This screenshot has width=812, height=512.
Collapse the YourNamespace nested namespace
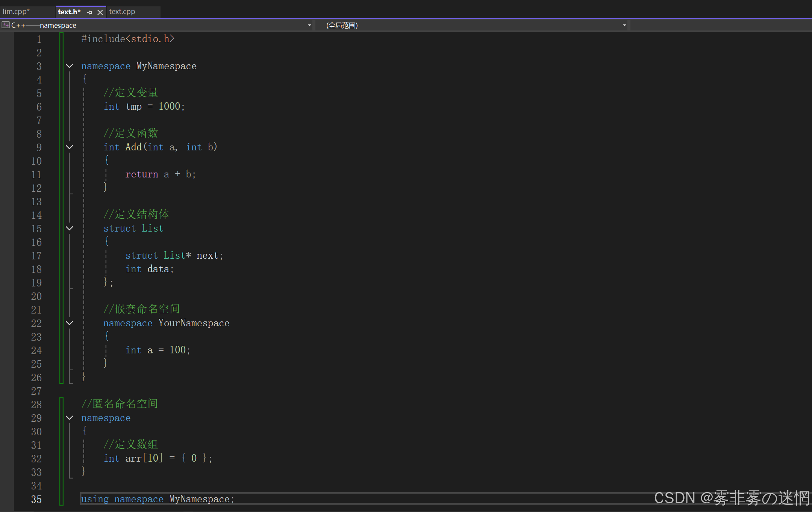[x=70, y=323]
